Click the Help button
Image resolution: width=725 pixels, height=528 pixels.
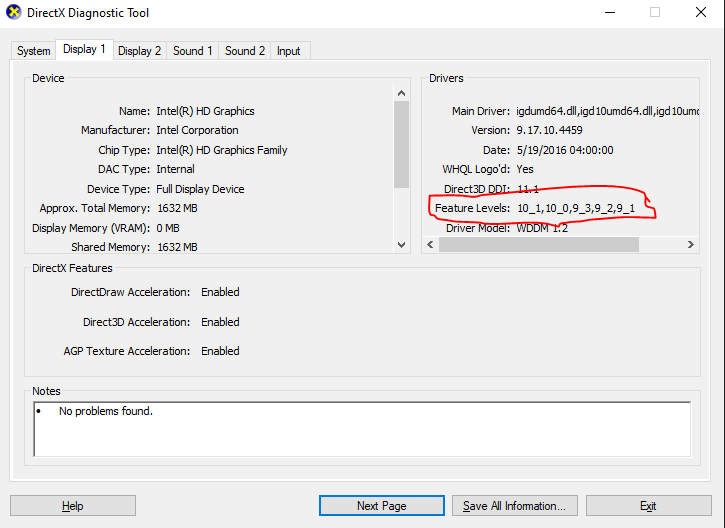coord(73,506)
